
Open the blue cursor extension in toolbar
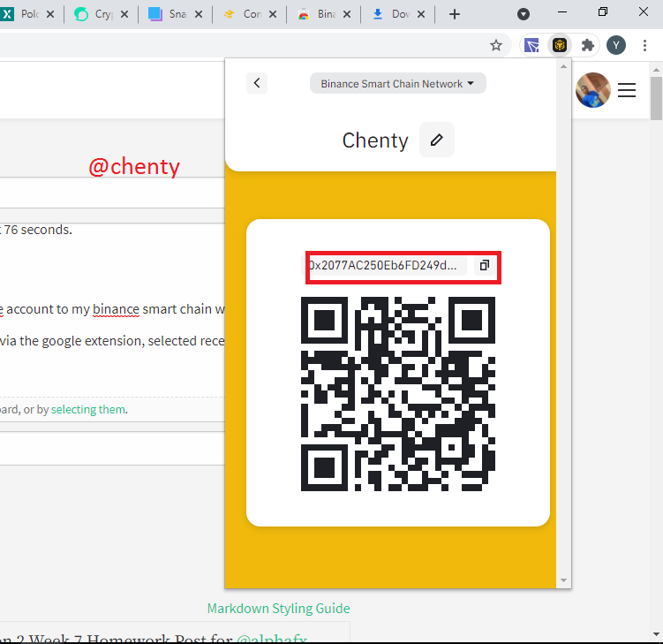(531, 45)
